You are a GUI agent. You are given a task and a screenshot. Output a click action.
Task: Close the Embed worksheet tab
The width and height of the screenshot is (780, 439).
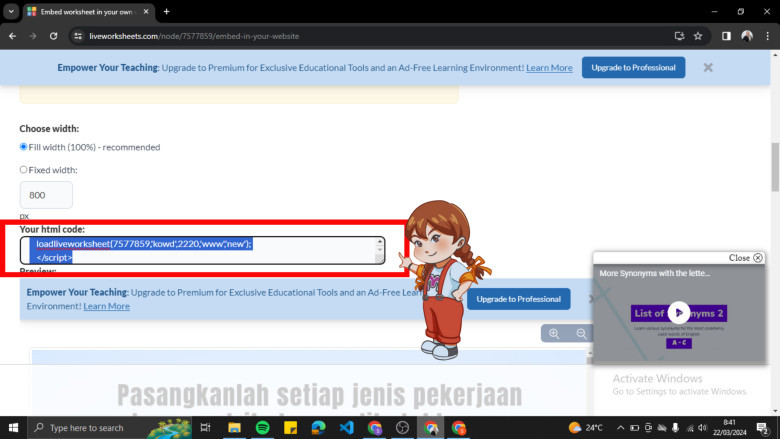[146, 11]
